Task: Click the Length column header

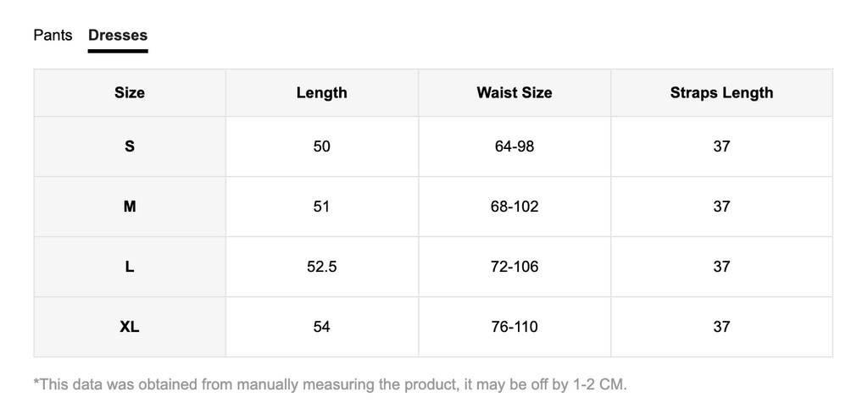Action: click(x=321, y=93)
